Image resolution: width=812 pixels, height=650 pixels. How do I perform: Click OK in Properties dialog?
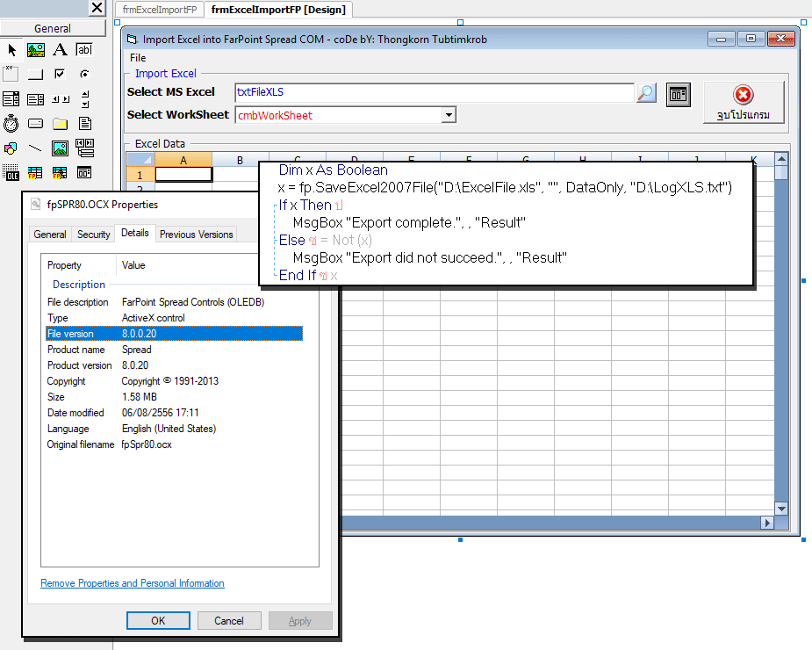158,620
